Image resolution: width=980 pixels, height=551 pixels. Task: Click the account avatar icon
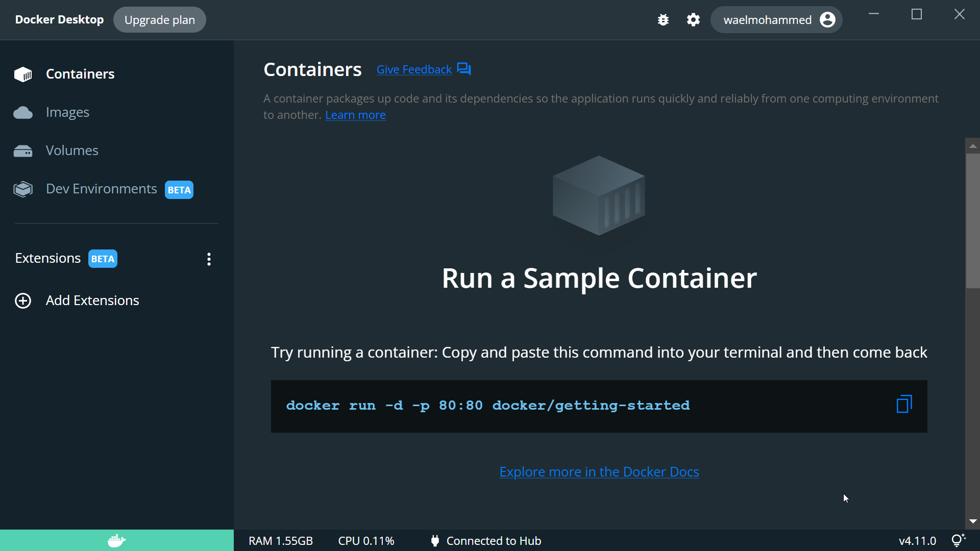[827, 19]
